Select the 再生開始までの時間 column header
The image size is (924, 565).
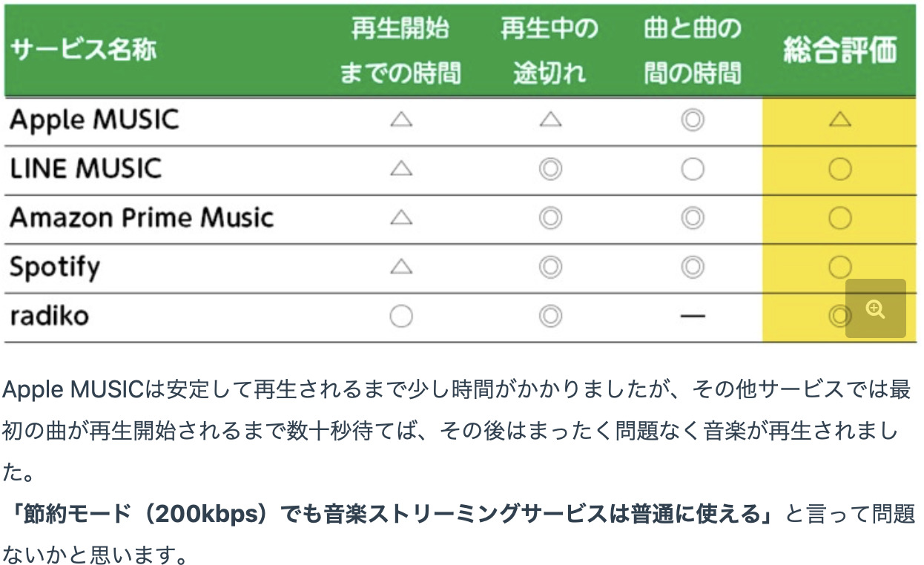pos(400,51)
